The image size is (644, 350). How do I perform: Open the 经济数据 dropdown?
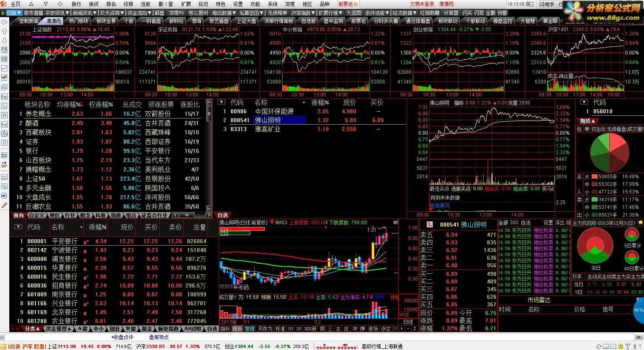click(x=405, y=13)
